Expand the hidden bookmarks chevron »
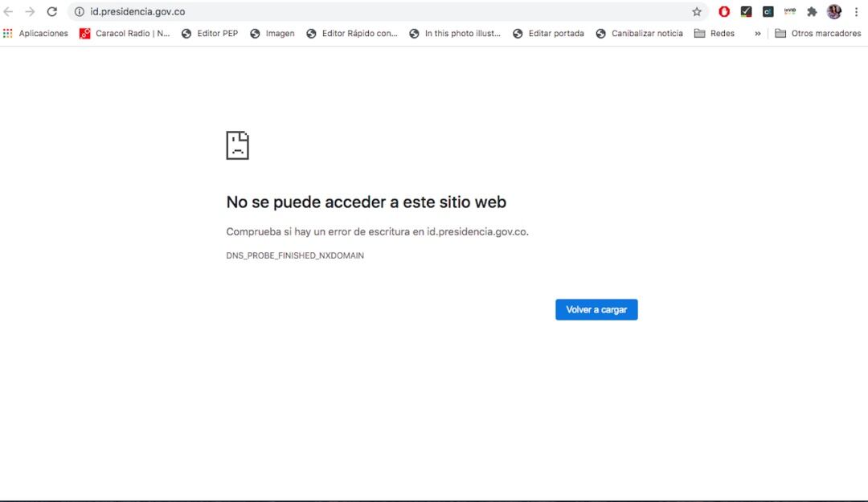 756,33
